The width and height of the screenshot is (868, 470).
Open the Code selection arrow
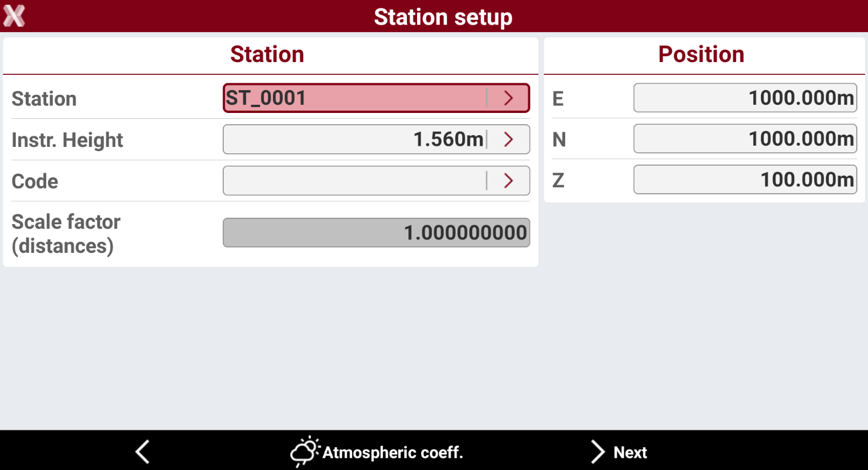pyautogui.click(x=508, y=181)
